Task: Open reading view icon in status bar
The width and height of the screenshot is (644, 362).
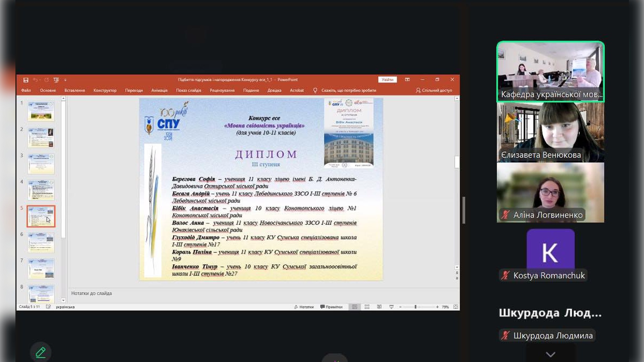Action: point(379,307)
